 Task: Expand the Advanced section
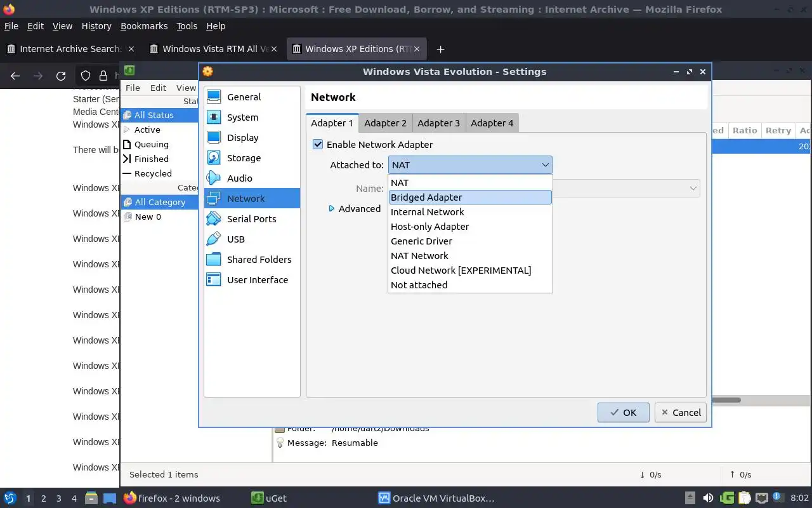355,208
